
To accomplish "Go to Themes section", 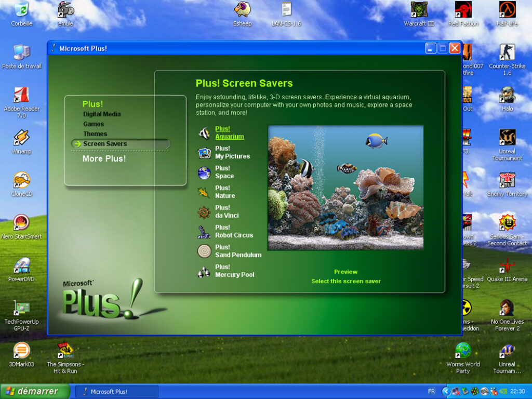I will tap(95, 134).
